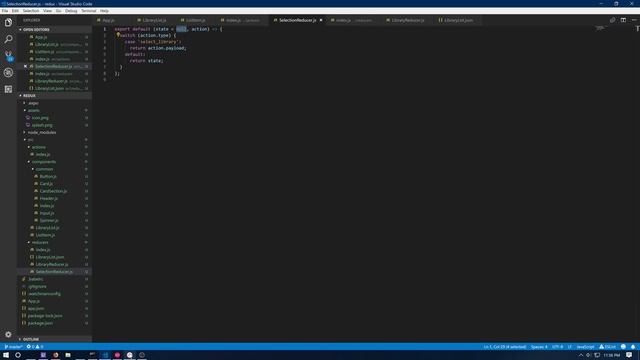The image size is (640, 360).
Task: Switch to the ListItem.js editor tab
Action: [196, 20]
